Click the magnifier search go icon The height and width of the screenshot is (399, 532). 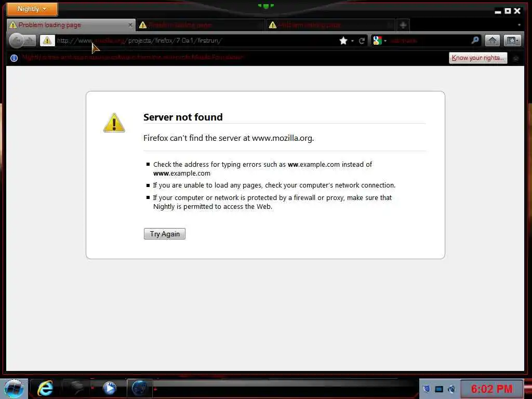pos(475,41)
